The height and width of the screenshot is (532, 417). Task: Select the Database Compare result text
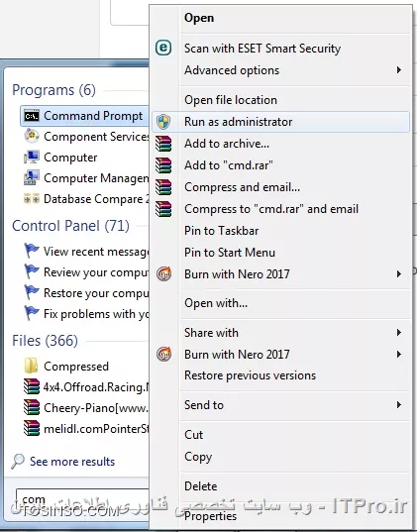click(96, 199)
